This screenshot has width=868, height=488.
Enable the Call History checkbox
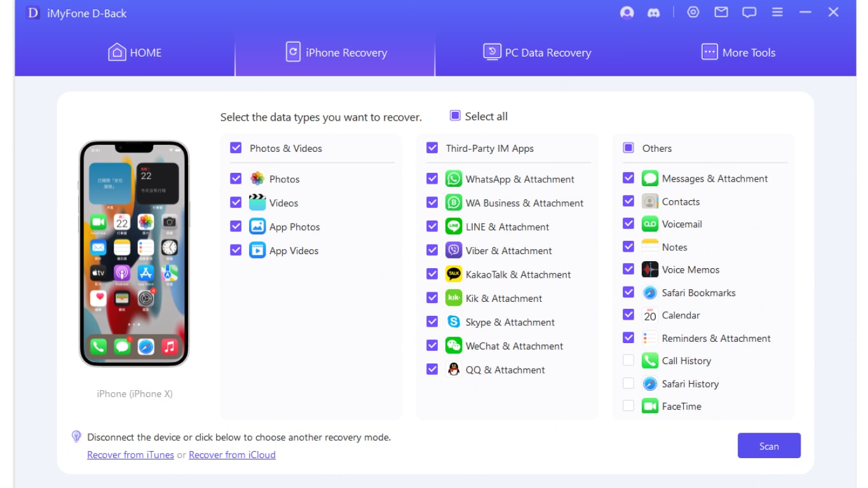click(628, 360)
